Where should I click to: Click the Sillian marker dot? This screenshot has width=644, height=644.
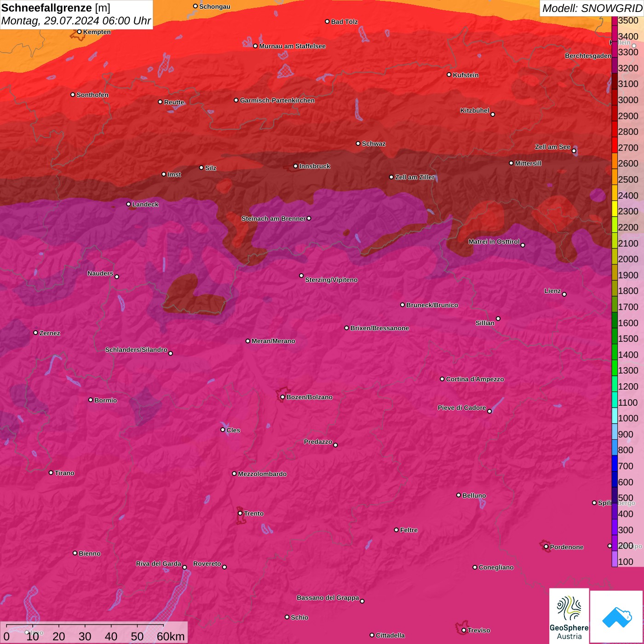click(x=498, y=318)
